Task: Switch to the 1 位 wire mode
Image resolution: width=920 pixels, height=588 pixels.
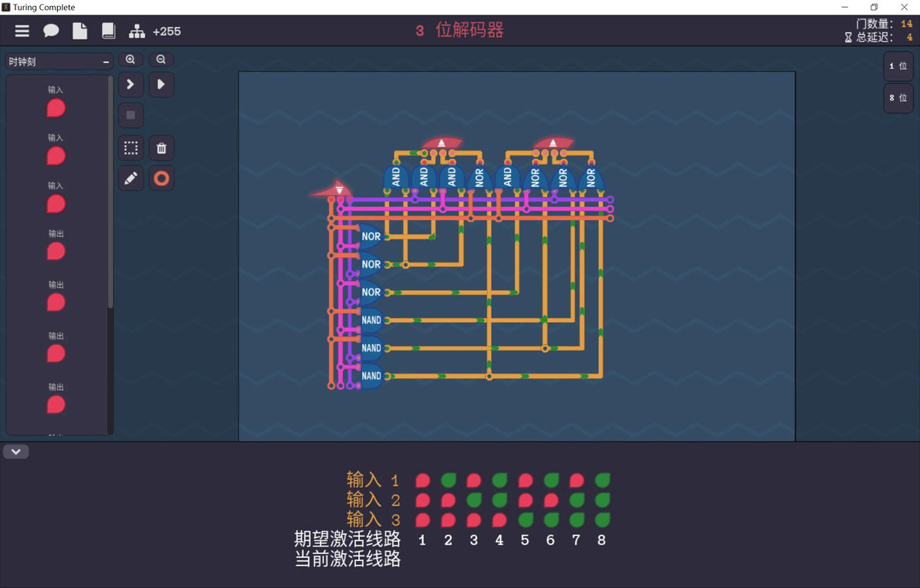Action: click(x=898, y=66)
